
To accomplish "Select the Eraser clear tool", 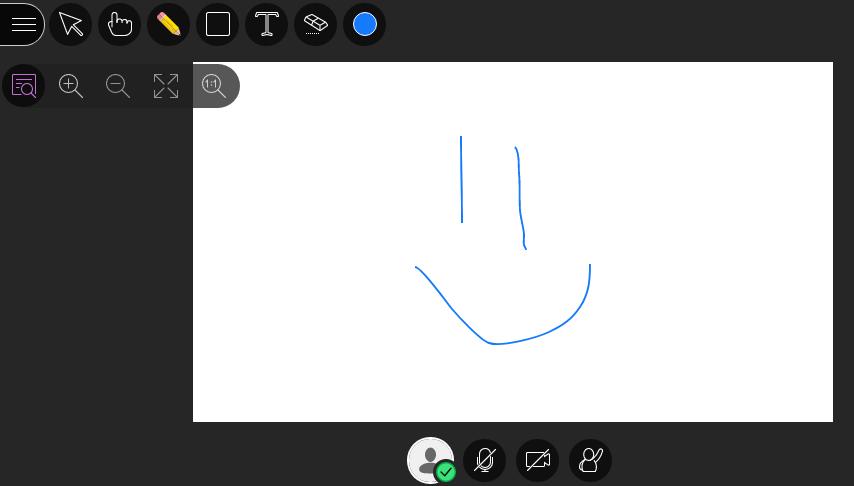I will tap(316, 25).
